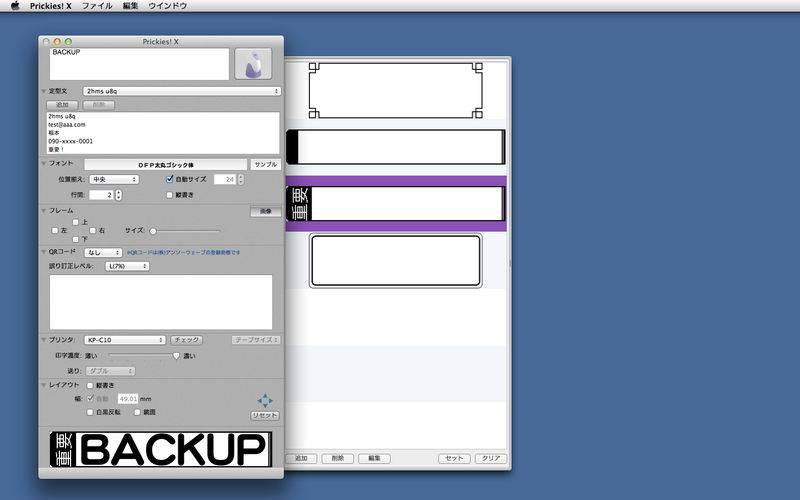This screenshot has height=500, width=800.
Task: Click the auto font size stepper arrows
Action: point(241,180)
